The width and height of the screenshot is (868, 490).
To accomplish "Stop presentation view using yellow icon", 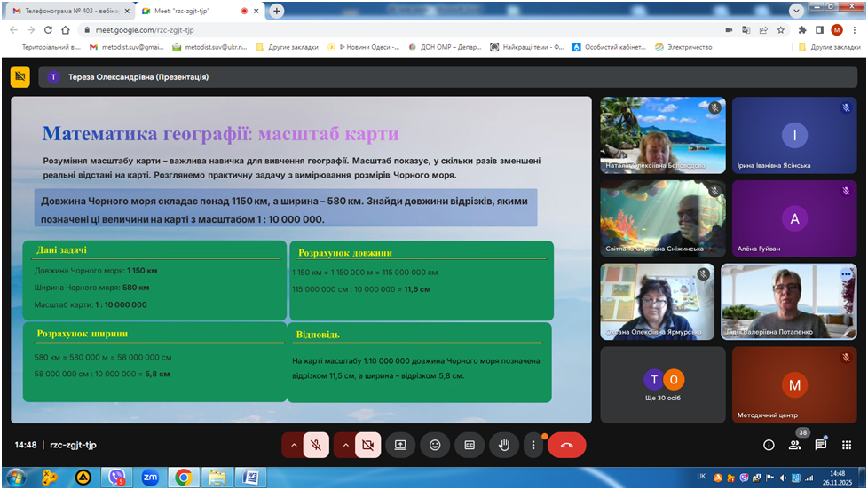I will (x=20, y=77).
